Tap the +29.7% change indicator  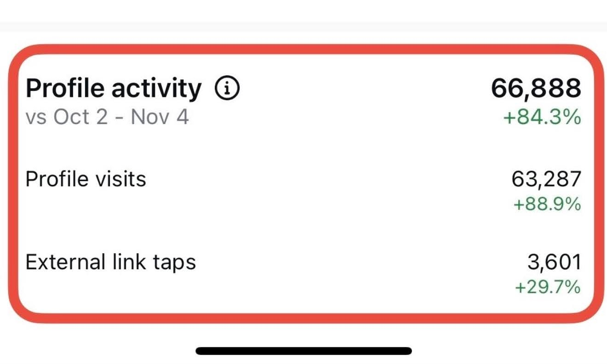548,290
